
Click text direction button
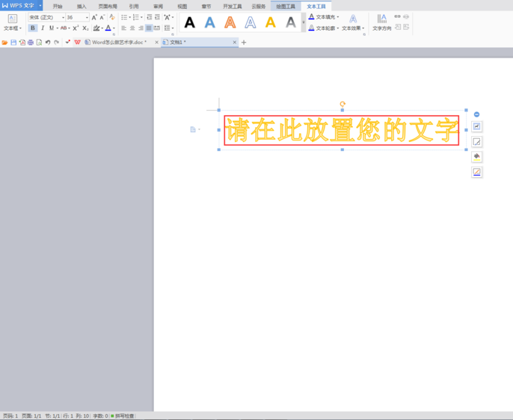[382, 22]
